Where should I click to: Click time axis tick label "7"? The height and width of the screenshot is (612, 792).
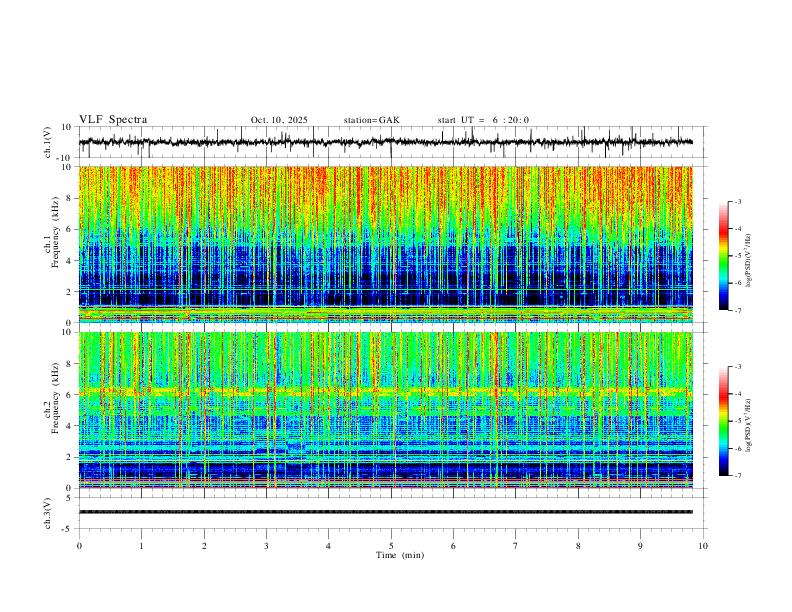(x=516, y=546)
